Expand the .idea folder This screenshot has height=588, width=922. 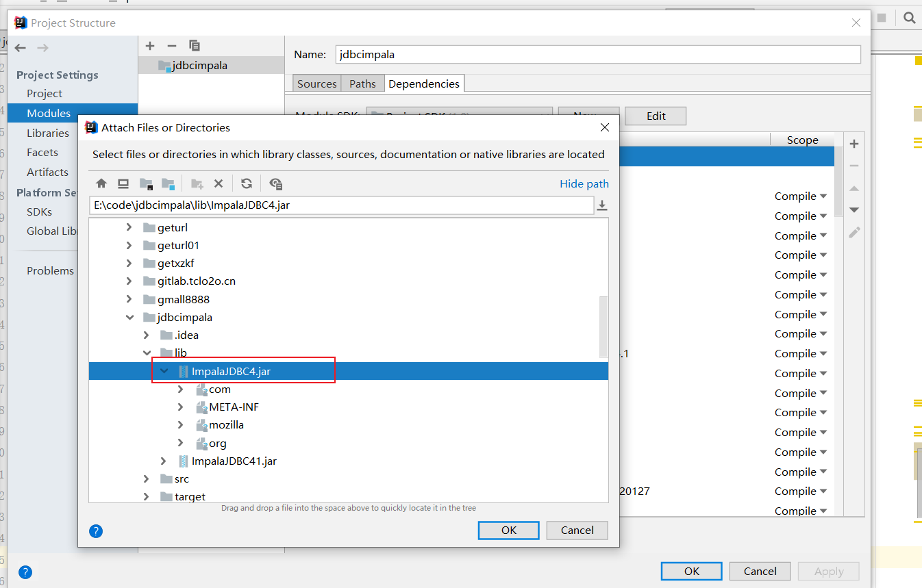146,335
